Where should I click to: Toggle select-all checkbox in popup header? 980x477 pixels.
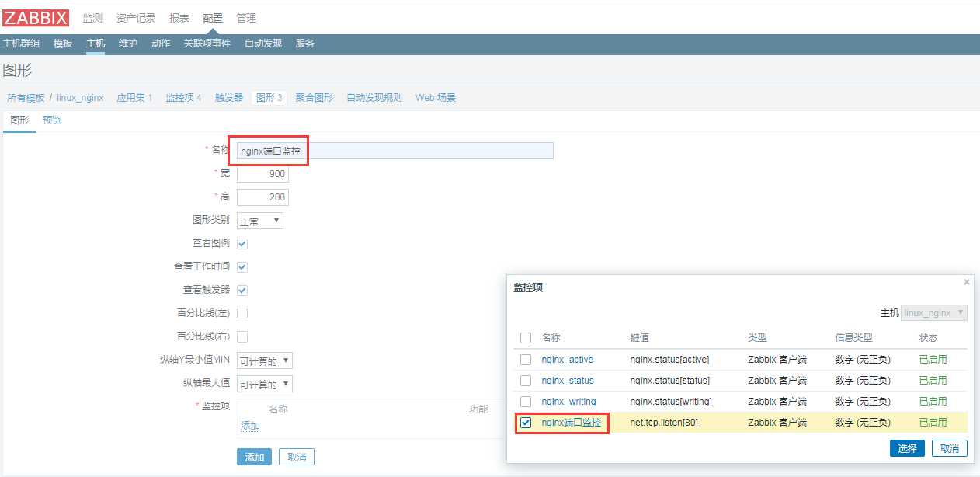click(526, 338)
